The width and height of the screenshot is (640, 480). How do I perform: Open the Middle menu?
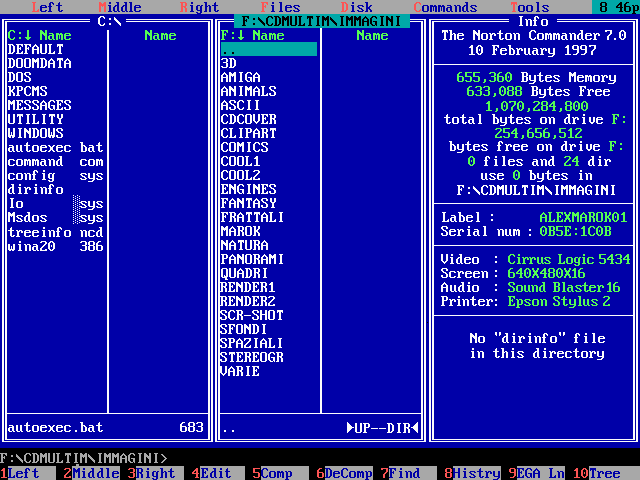click(x=120, y=7)
